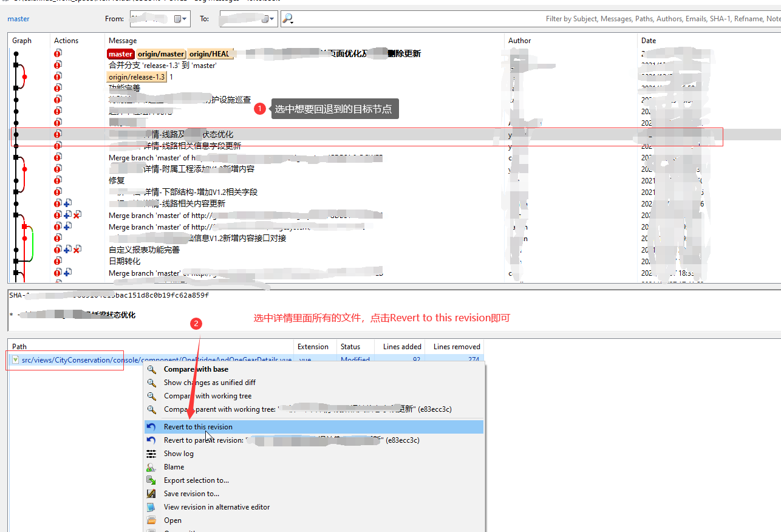Screen dimensions: 781x532
Task: Select the commit row 自定义报表功能完善
Action: coord(145,250)
